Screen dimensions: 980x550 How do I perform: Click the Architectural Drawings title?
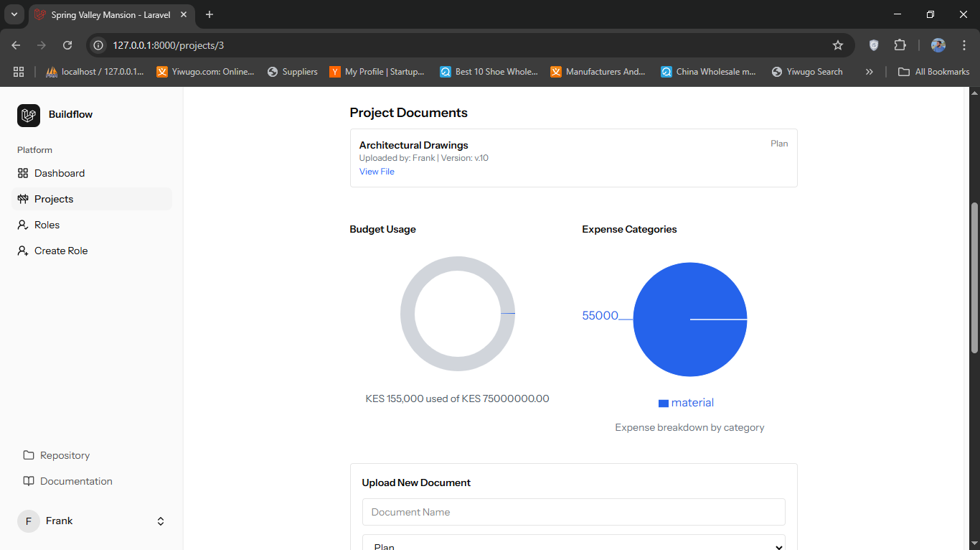point(414,145)
